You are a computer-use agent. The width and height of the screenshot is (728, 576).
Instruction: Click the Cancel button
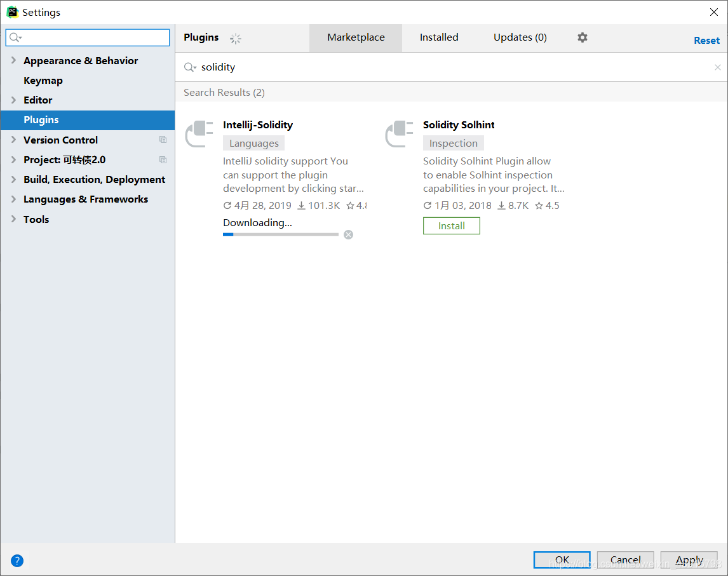click(625, 559)
